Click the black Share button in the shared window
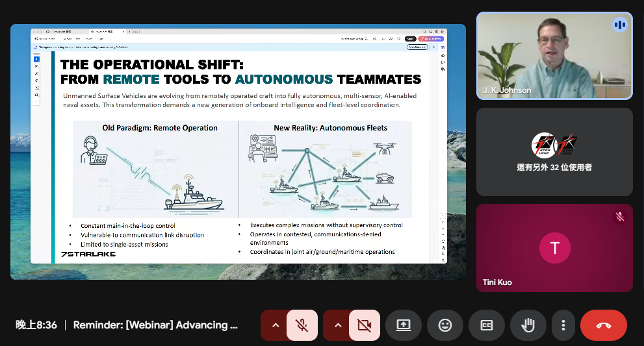Screen dimensions: 644x346 pyautogui.click(x=410, y=39)
